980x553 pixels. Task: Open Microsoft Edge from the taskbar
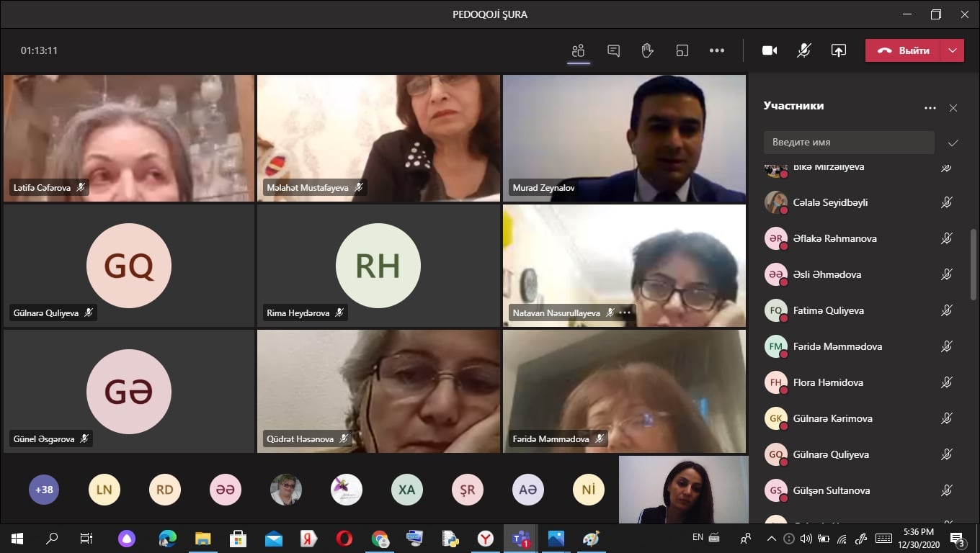click(x=167, y=538)
